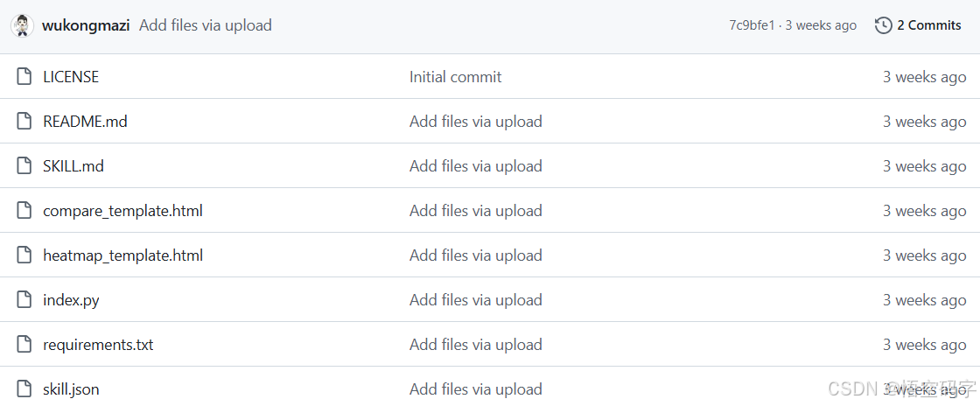
Task: Click the index.py file icon
Action: (24, 300)
